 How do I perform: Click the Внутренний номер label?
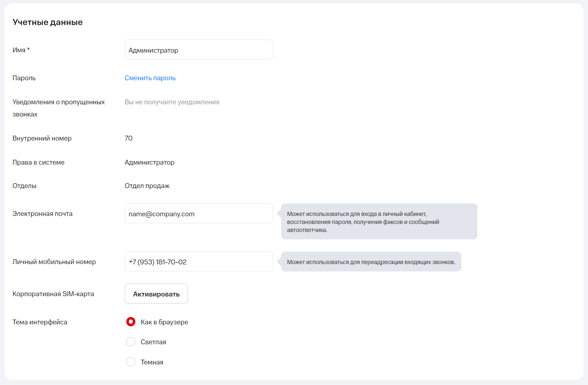42,138
